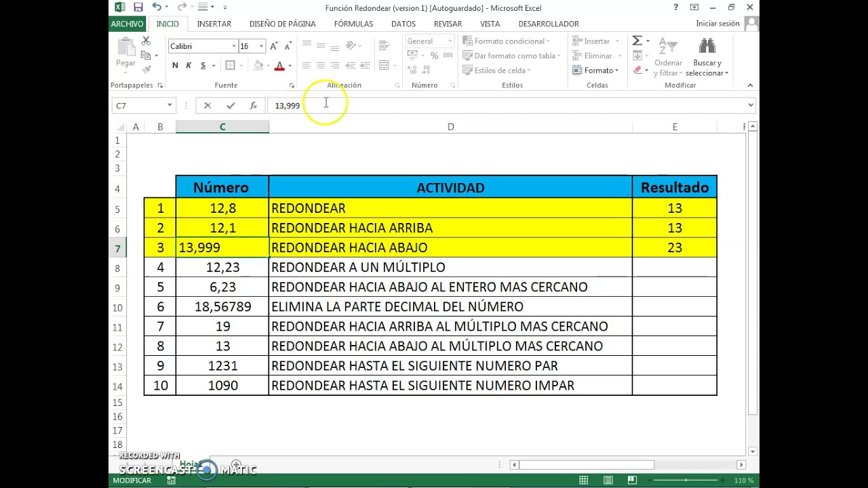Image resolution: width=868 pixels, height=488 pixels.
Task: Open Buscar y seleccionar binoculars menu
Action: click(x=707, y=57)
